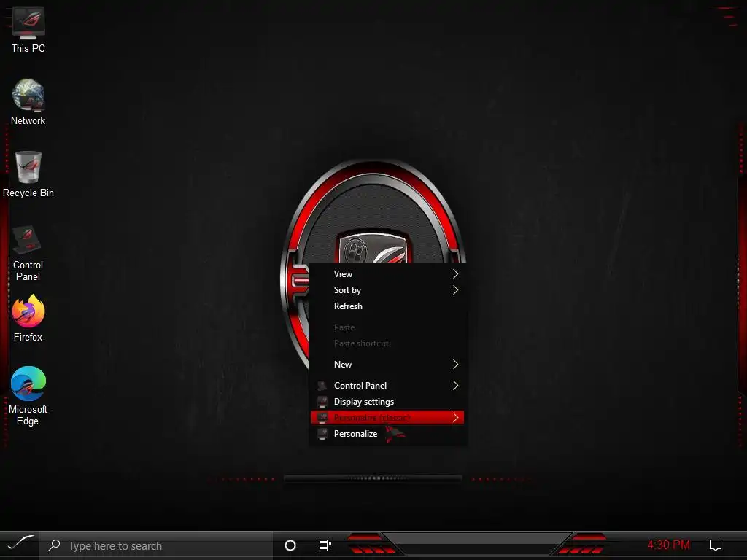Expand the arrow on Personalize (classic) row
747x560 pixels.
(x=455, y=418)
